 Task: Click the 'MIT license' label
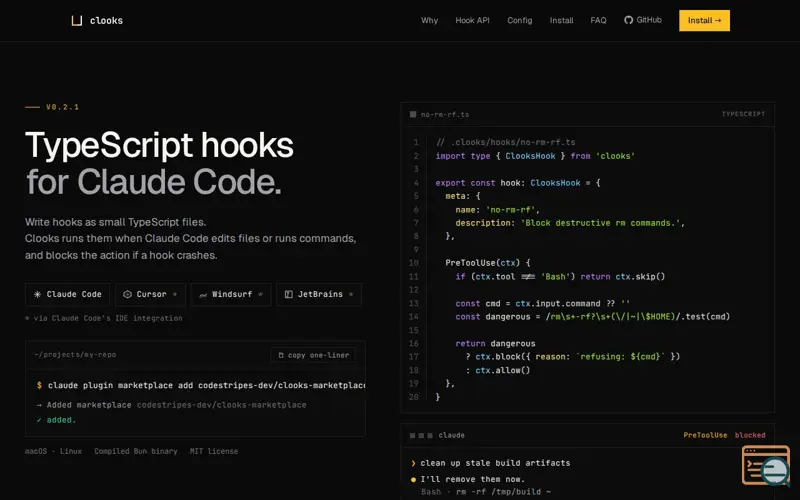point(214,451)
